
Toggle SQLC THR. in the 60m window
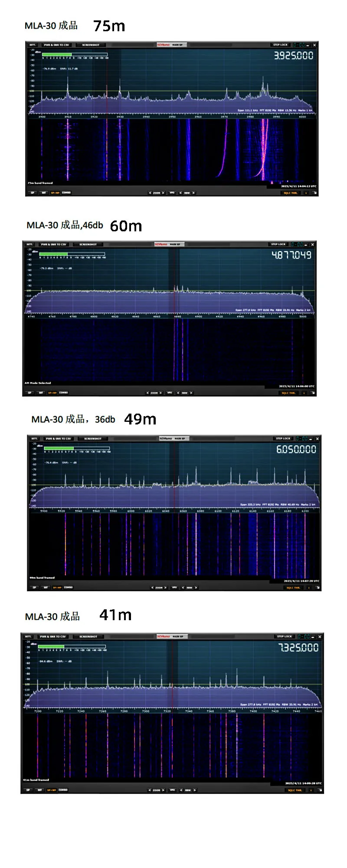(288, 393)
